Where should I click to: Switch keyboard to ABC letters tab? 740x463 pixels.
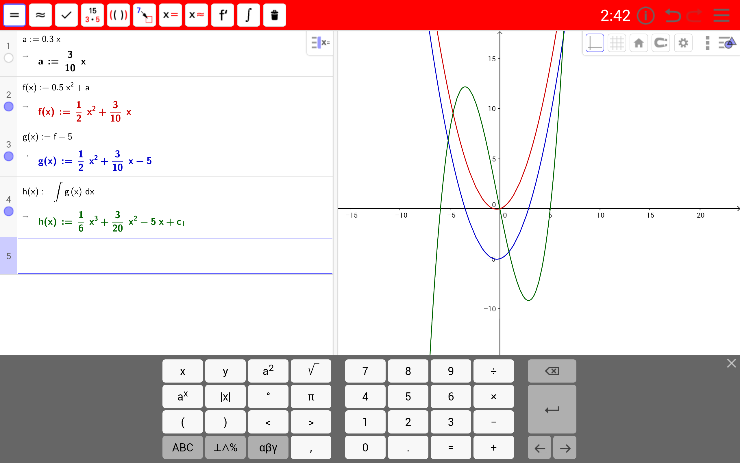click(x=183, y=448)
